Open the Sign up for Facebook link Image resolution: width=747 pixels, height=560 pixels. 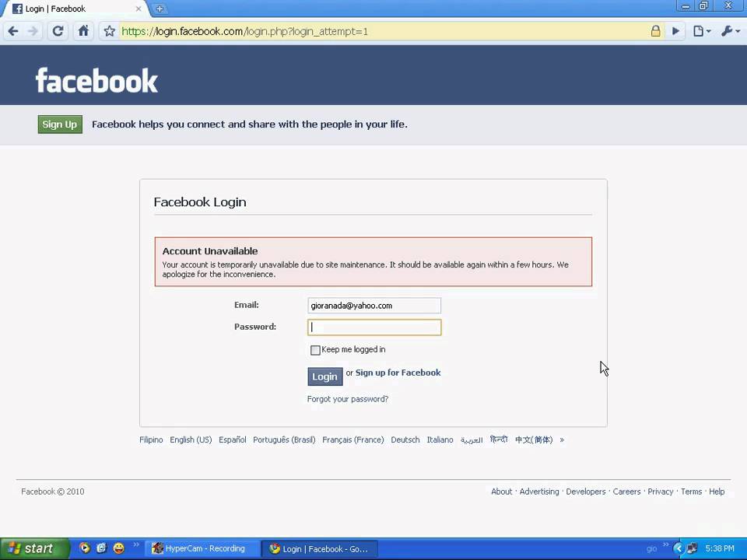(x=398, y=373)
